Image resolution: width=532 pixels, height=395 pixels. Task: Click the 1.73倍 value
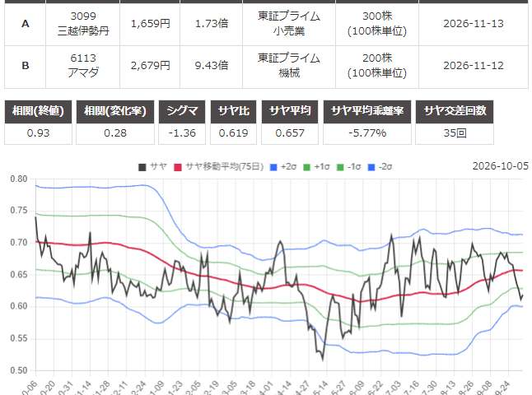212,23
